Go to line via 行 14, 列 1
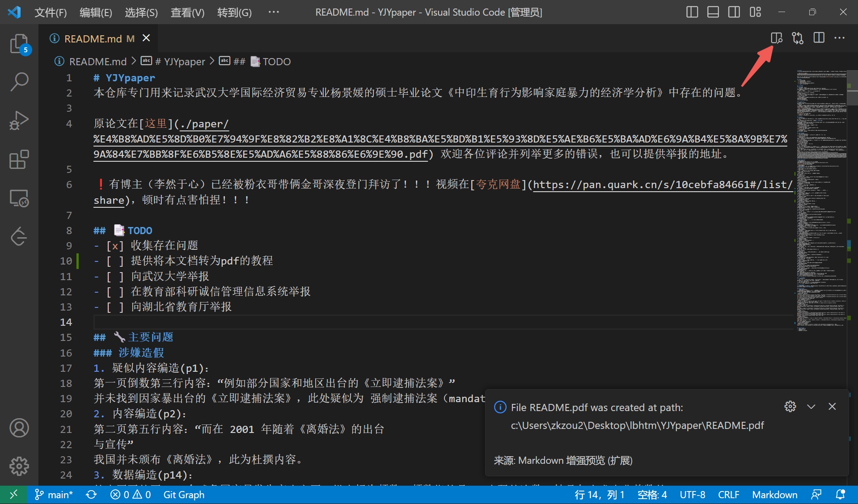This screenshot has height=504, width=858. click(x=599, y=495)
